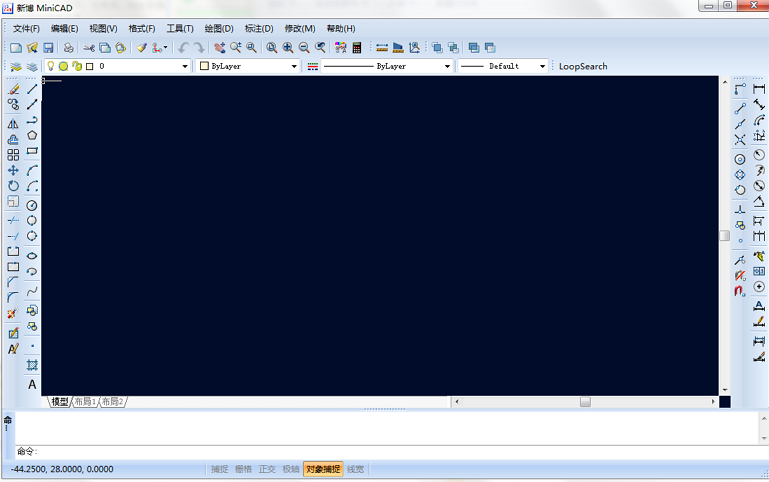
Task: Toggle layer freeze sun icon
Action: (63, 66)
